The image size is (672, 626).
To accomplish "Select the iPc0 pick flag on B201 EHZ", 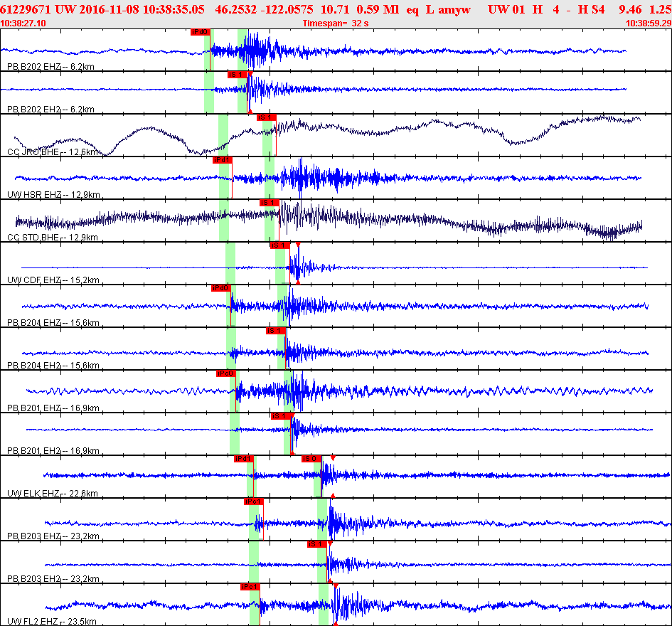I will 226,373.
